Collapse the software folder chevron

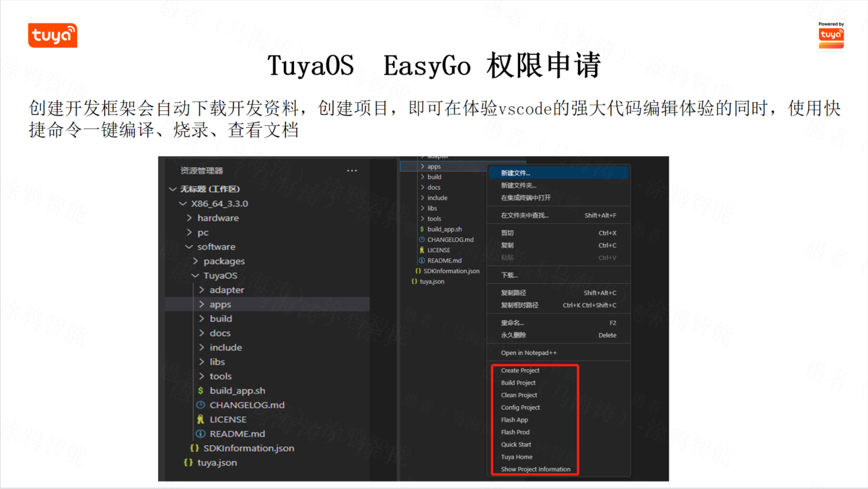point(189,247)
